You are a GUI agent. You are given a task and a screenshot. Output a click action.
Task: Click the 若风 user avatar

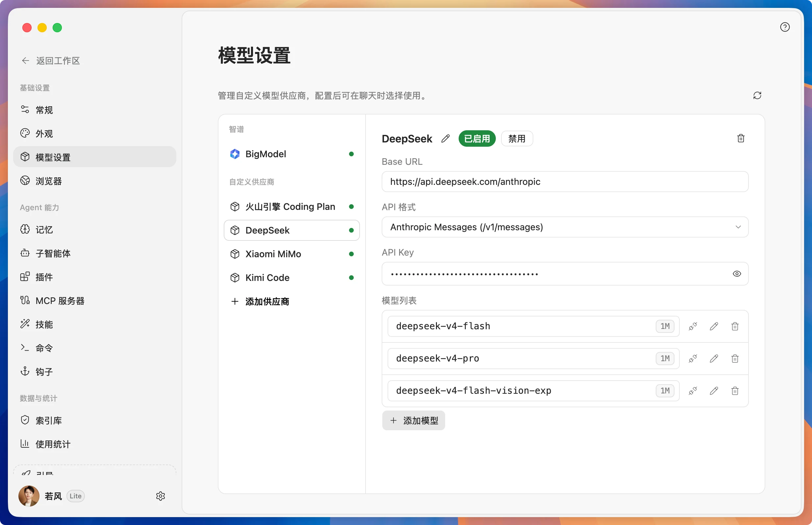[x=29, y=496]
